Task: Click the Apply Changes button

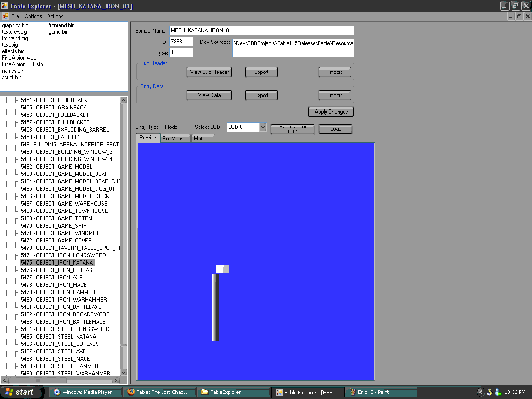Action: 331,112
